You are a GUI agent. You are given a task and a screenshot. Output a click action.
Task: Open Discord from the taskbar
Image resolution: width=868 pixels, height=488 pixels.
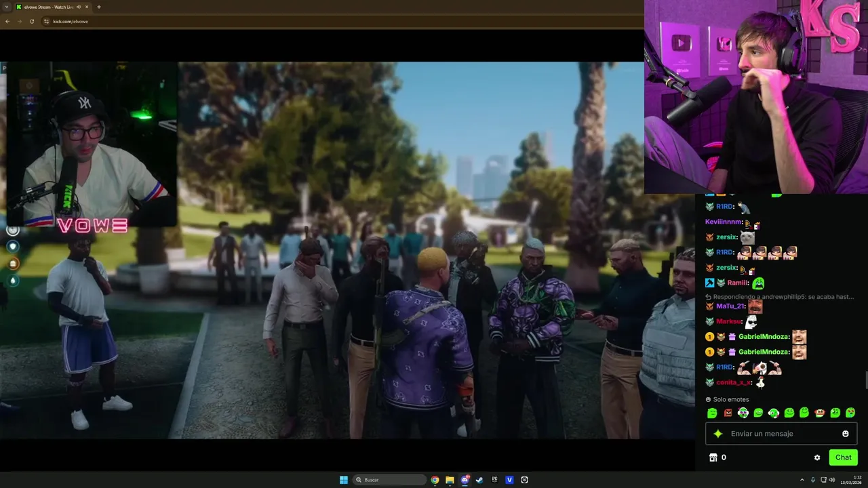pos(465,480)
